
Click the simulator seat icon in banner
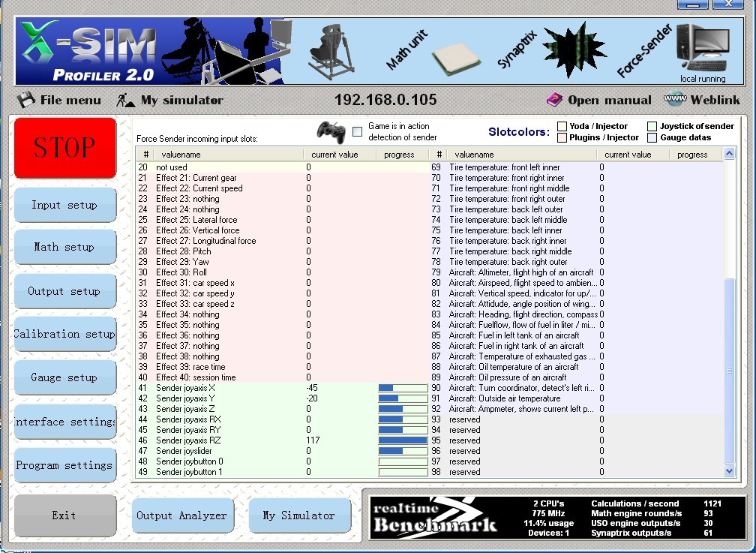click(x=331, y=52)
